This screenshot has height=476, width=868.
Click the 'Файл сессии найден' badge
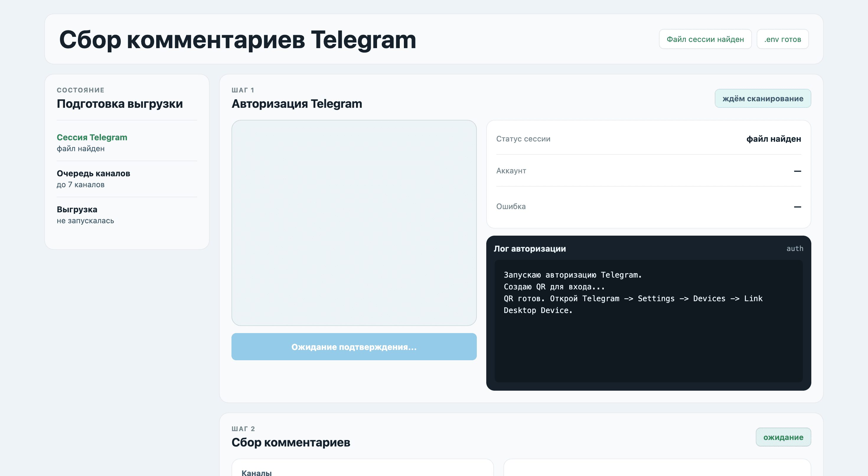point(705,39)
